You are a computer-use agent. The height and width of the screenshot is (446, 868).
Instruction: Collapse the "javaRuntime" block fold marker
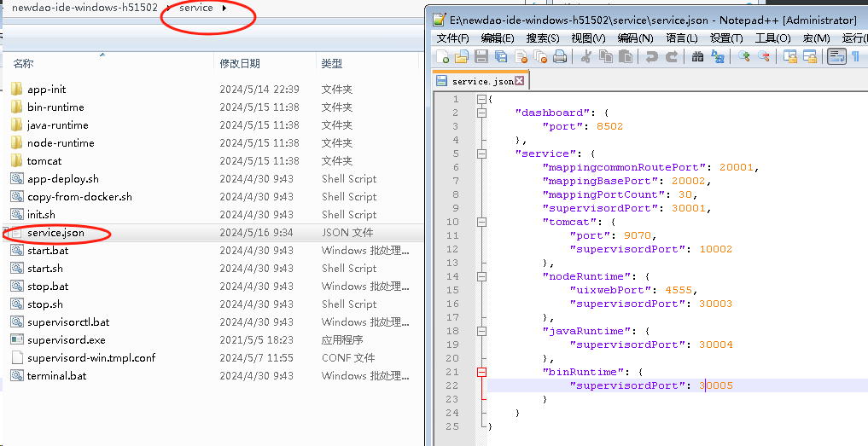(x=481, y=331)
